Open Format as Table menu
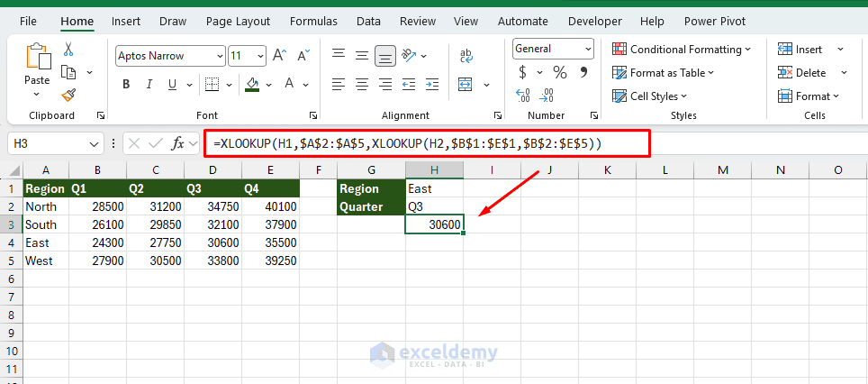This screenshot has height=384, width=868. (664, 73)
